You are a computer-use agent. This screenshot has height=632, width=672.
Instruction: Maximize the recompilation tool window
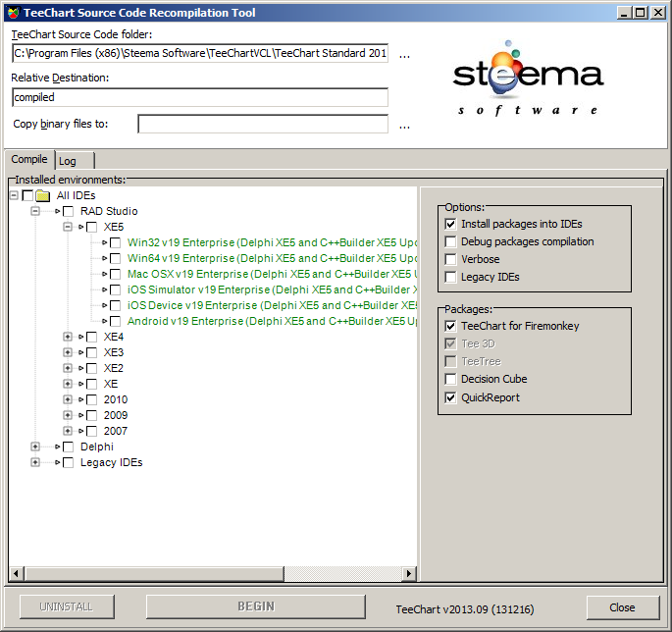[x=641, y=13]
